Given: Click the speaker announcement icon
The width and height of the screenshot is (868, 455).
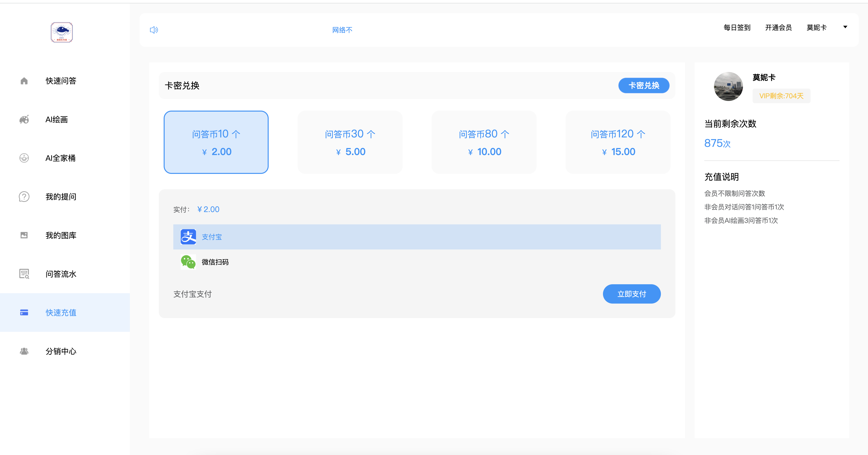Looking at the screenshot, I should click(154, 30).
